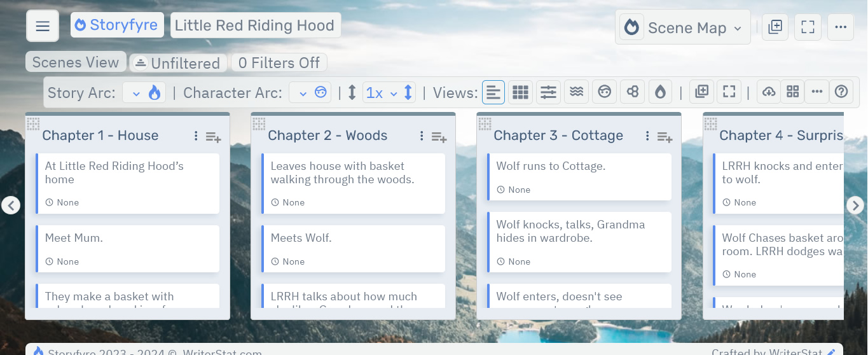Open the Story Arc dropdown
Viewport: 868px width, 355px height.
coord(144,93)
